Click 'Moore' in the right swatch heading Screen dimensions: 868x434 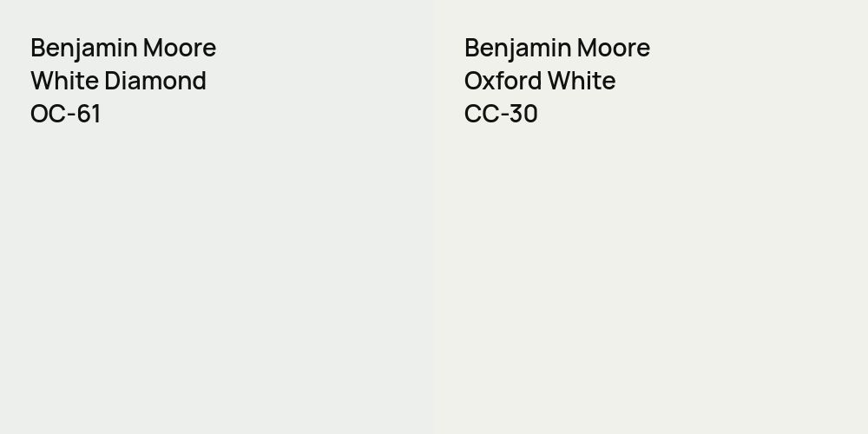[615, 48]
